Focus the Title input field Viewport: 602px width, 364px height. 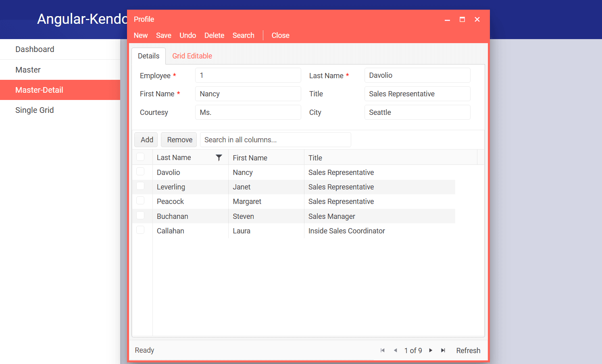(417, 94)
